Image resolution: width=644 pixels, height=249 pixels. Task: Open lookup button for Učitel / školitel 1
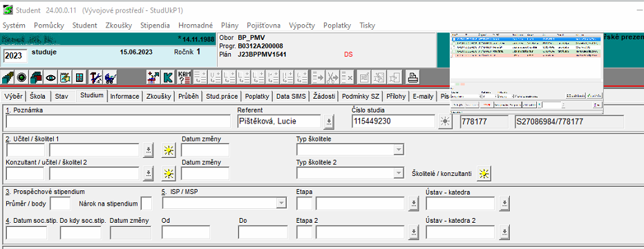pyautogui.click(x=149, y=150)
